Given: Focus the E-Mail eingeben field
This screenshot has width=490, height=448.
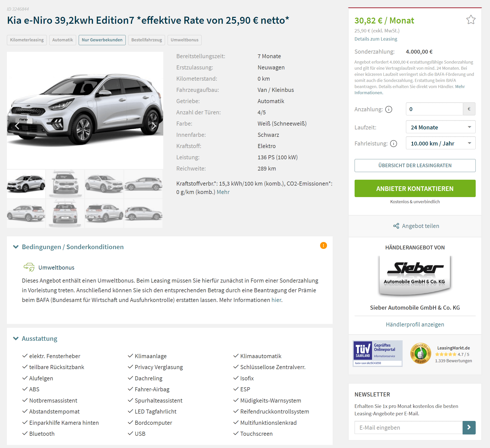Looking at the screenshot, I should [x=409, y=427].
